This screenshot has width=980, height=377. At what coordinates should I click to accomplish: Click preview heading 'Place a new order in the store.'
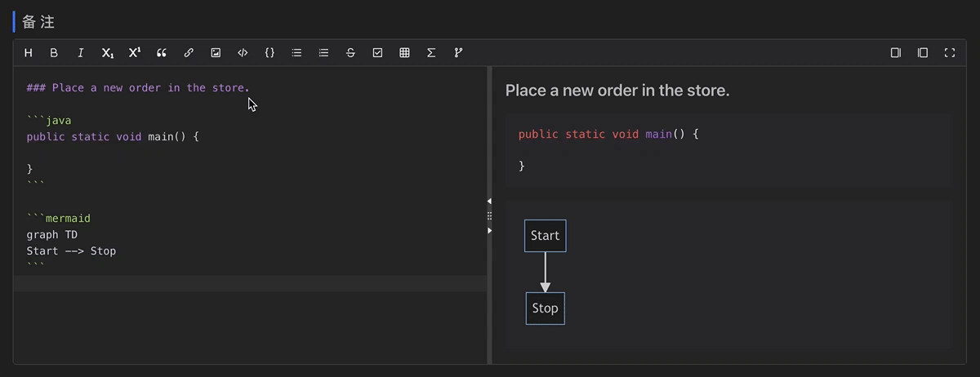point(617,91)
